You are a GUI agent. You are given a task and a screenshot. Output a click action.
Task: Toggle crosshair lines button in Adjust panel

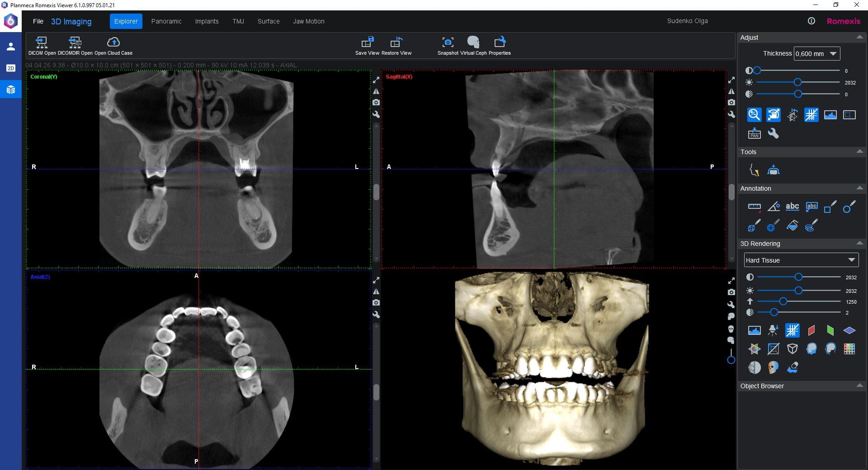tap(811, 115)
